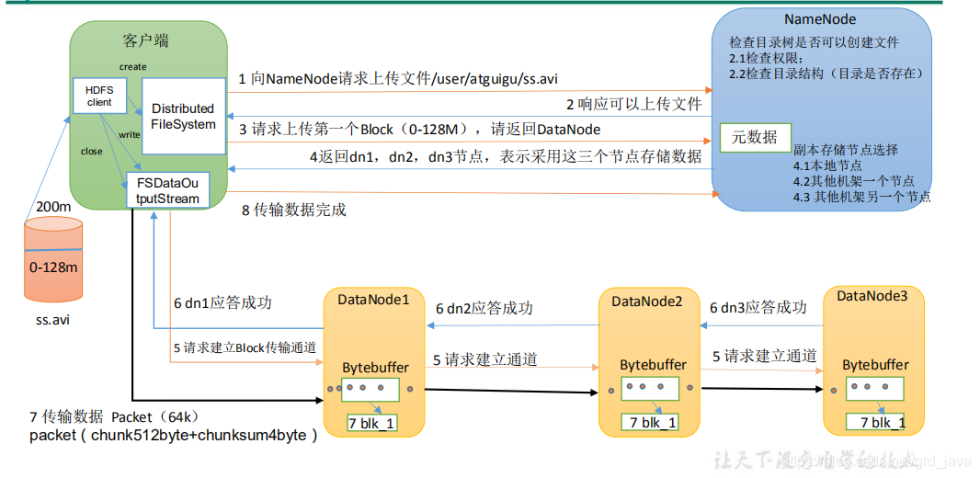
Task: Click step 4 return dn1 dn2 dn3 text
Action: 505,157
